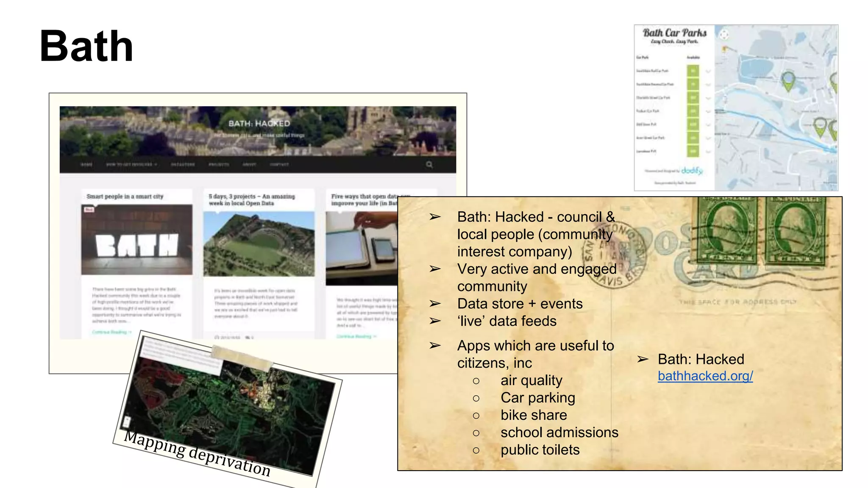Viewport: 868px width, 488px height.
Task: Expand the Avon Street Car Park chevron
Action: tap(708, 138)
